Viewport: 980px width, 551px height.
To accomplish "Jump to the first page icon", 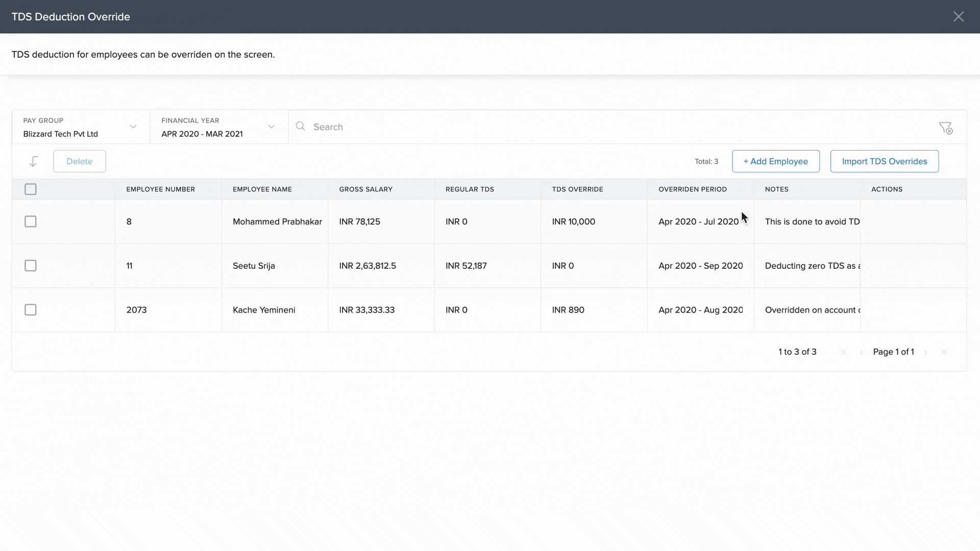I will pos(844,352).
